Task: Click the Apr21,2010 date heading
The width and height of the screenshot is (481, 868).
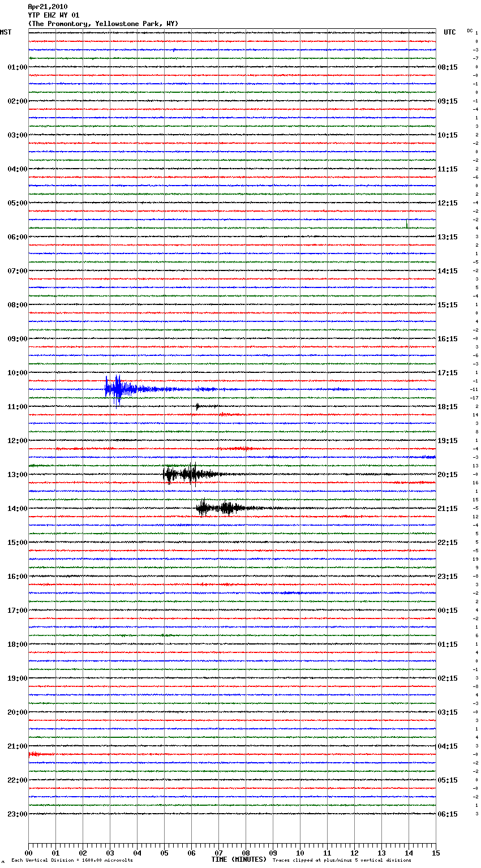Action: coord(48,7)
